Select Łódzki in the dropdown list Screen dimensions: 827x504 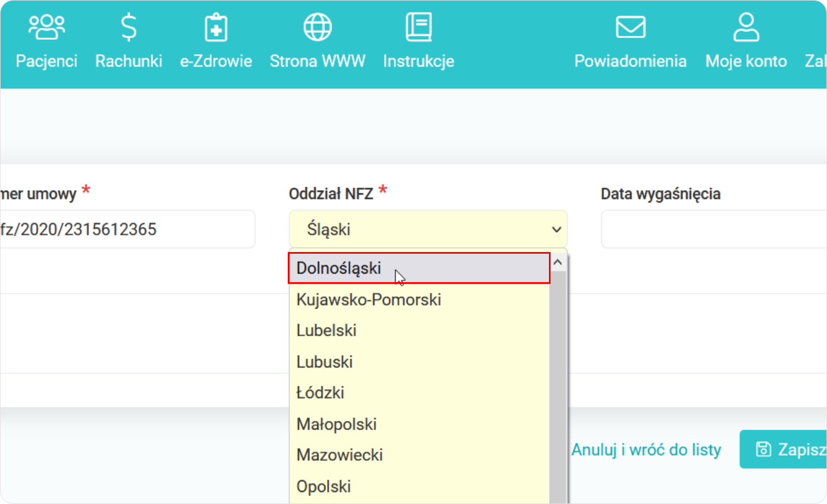coord(419,393)
